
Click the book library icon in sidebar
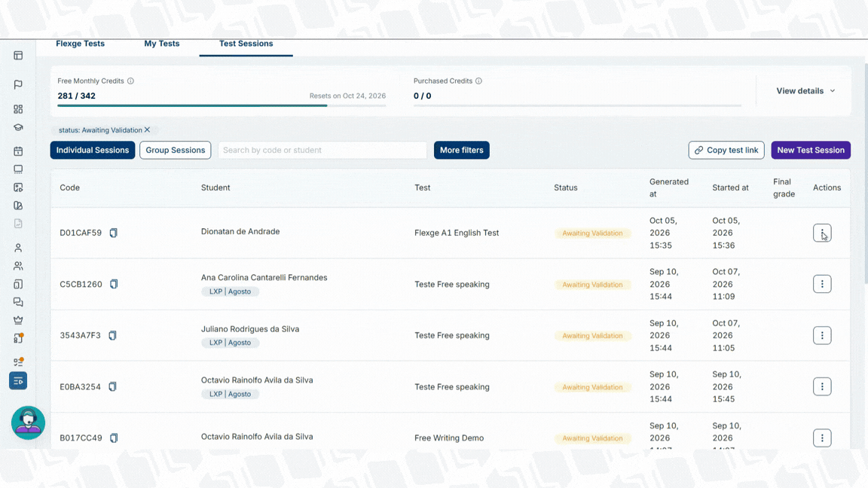[18, 206]
